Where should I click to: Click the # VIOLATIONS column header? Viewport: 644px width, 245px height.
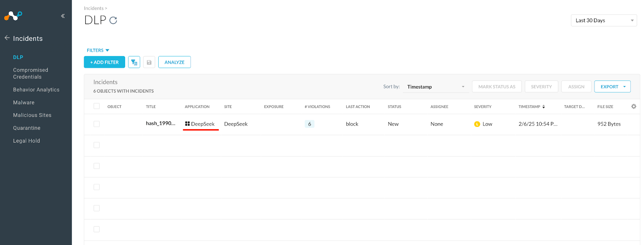[x=317, y=107]
